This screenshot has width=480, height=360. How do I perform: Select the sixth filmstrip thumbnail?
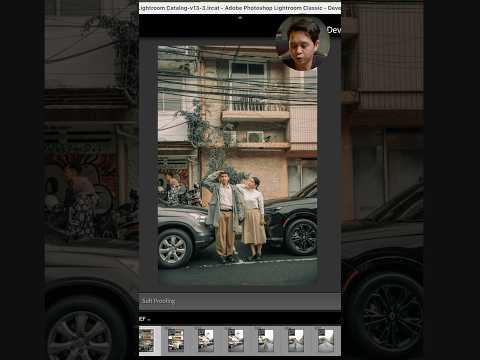point(296,340)
